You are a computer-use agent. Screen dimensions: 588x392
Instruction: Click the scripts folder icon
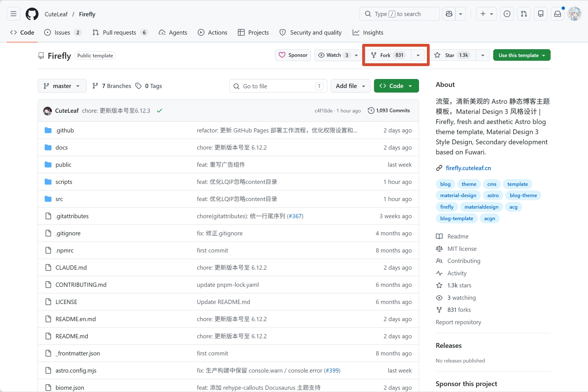click(x=48, y=182)
